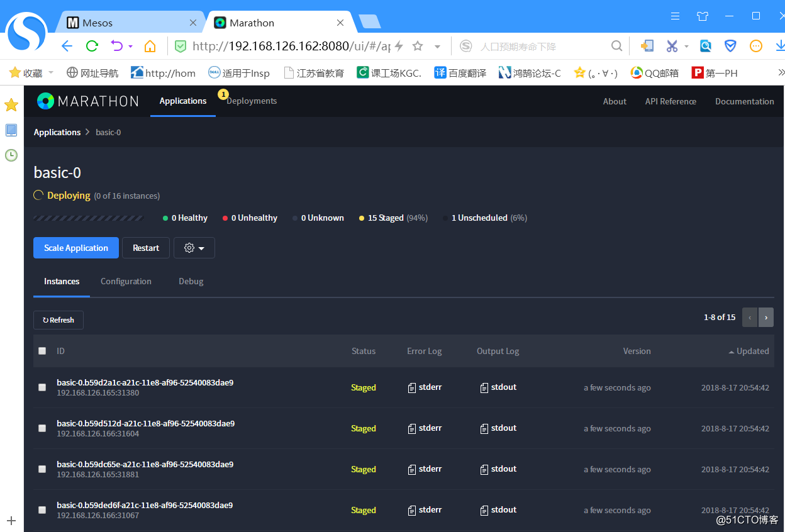The width and height of the screenshot is (785, 532).
Task: Toggle the select-all checkbox in table header
Action: point(42,351)
